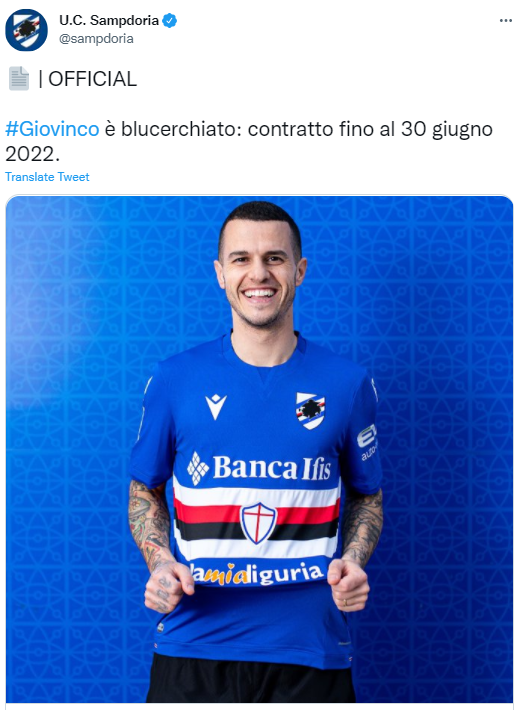Click the document emoji before OFFICIAL
The height and width of the screenshot is (710, 527).
coord(19,78)
